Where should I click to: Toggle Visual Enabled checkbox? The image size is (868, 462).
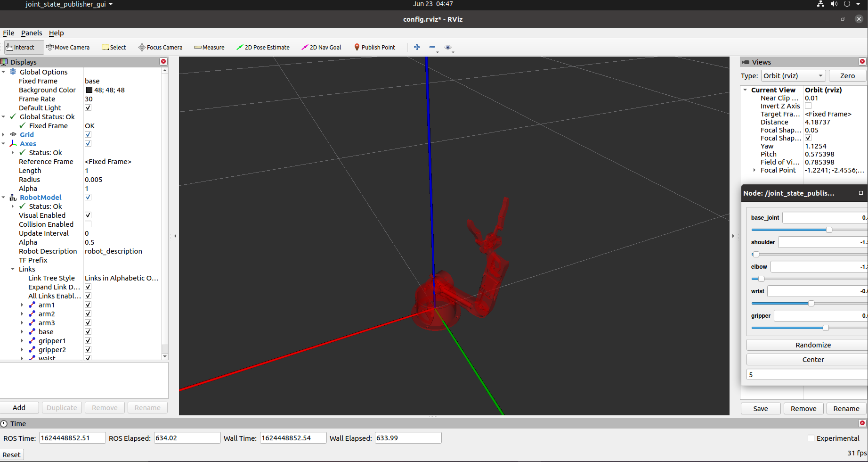click(x=88, y=215)
